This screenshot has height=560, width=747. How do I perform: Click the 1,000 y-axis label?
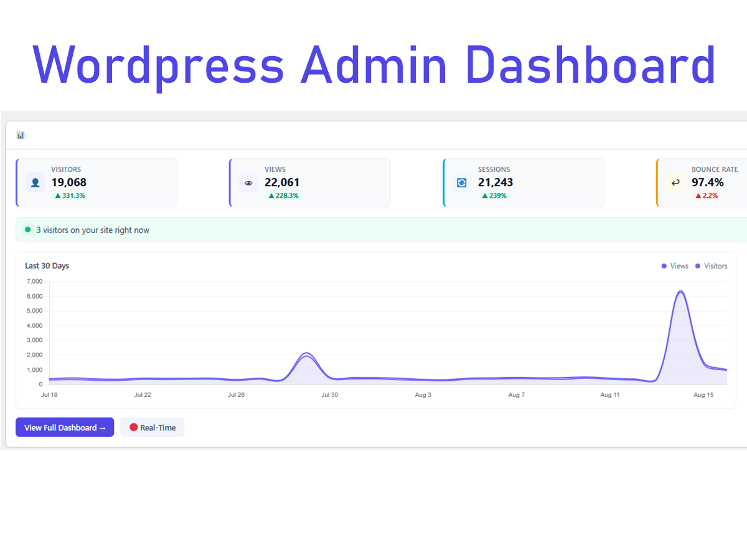[34, 370]
